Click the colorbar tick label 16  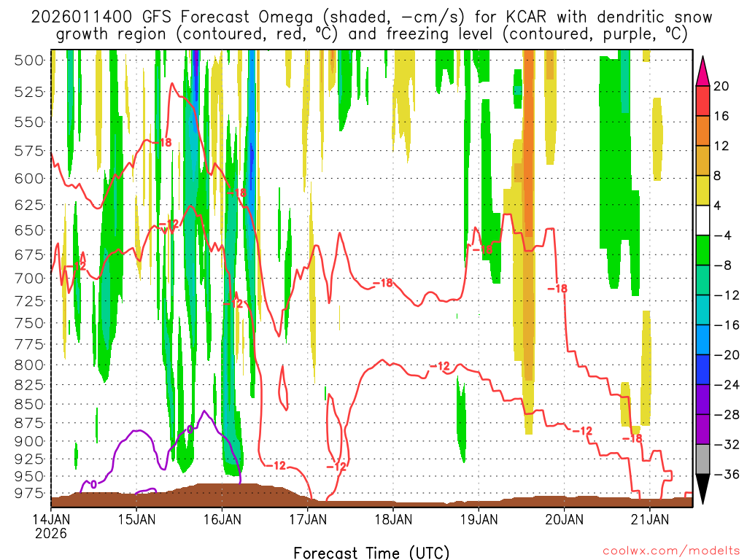point(721,116)
